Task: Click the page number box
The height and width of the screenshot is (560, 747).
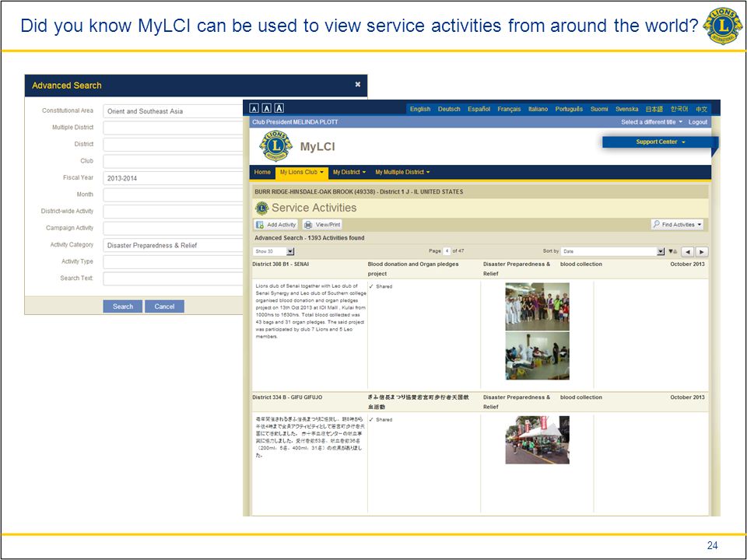Action: point(447,251)
